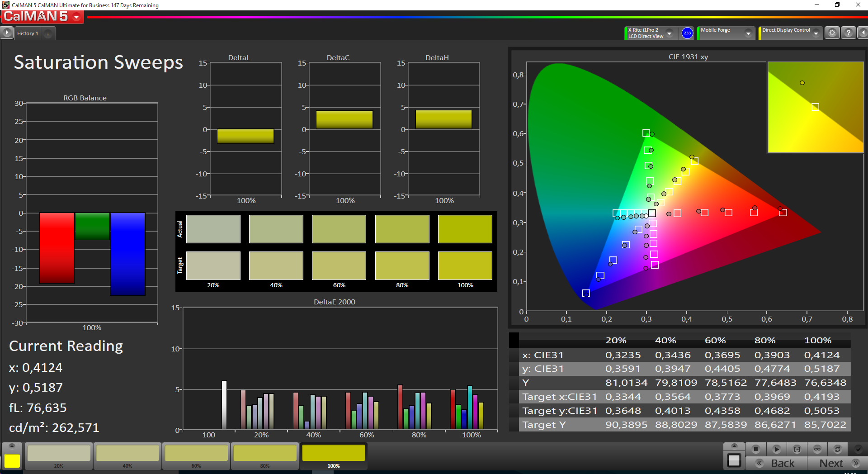The width and height of the screenshot is (868, 474).
Task: Click x: CIE31 100% value 0,4124
Action: tap(821, 355)
